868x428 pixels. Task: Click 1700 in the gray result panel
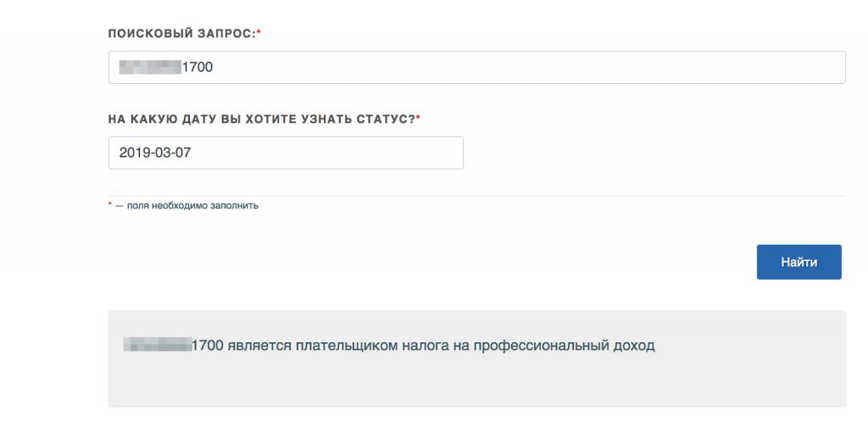(x=208, y=346)
